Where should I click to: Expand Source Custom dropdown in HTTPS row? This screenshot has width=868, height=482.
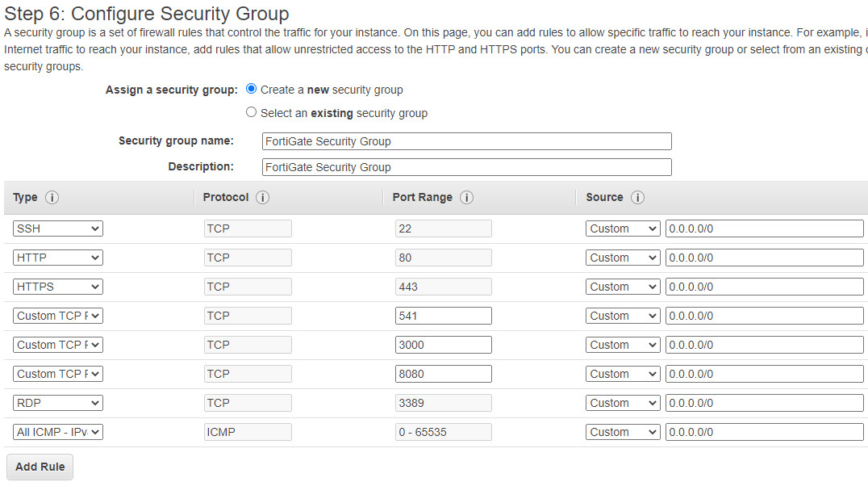pos(623,287)
